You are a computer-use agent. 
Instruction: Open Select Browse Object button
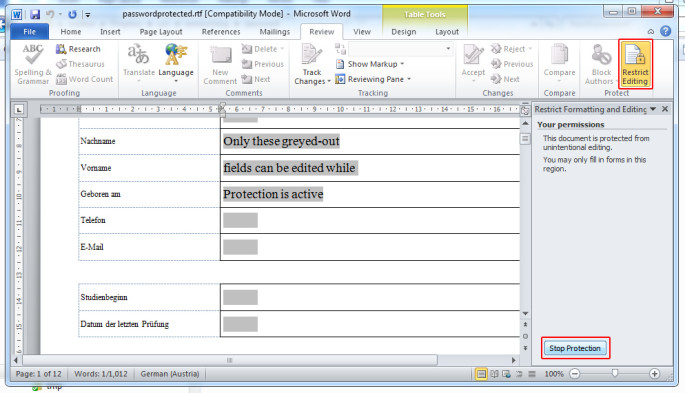(x=525, y=336)
